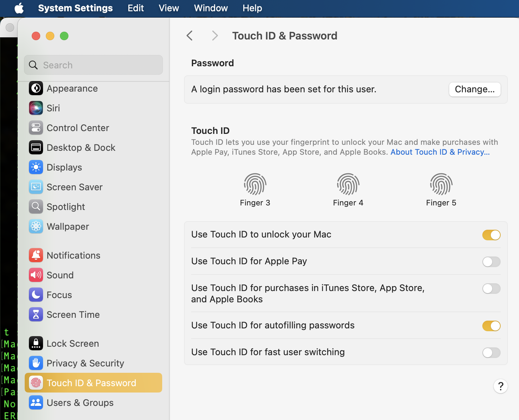This screenshot has width=519, height=420.
Task: Open the Edit menu
Action: tap(136, 8)
